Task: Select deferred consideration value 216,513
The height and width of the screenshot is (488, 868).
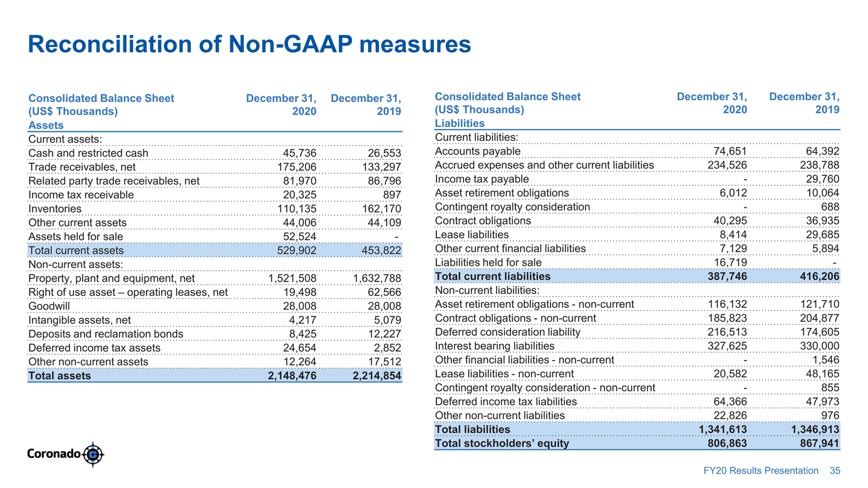Action: tap(727, 332)
